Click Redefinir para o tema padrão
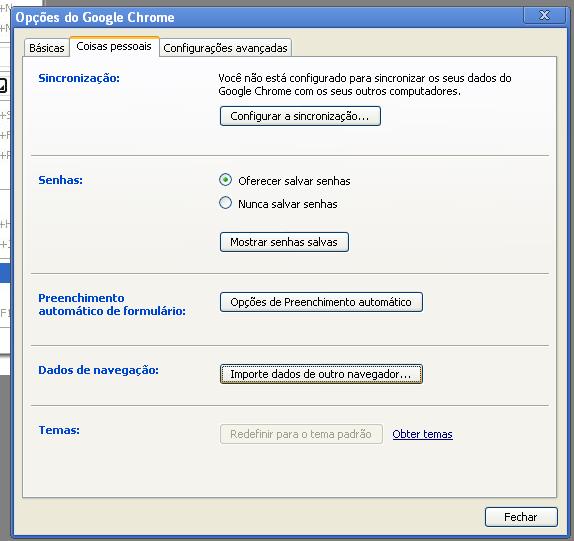The height and width of the screenshot is (541, 574). point(301,434)
